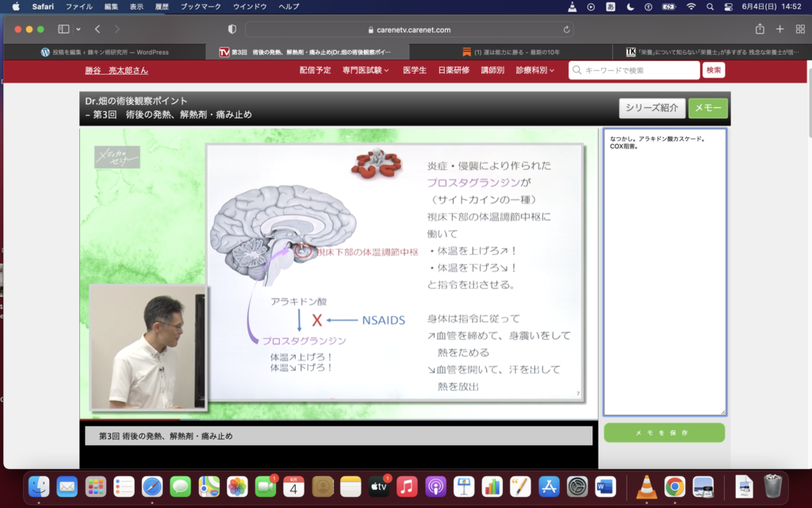
Task: Expand the 専門医試験 dropdown menu
Action: click(366, 70)
